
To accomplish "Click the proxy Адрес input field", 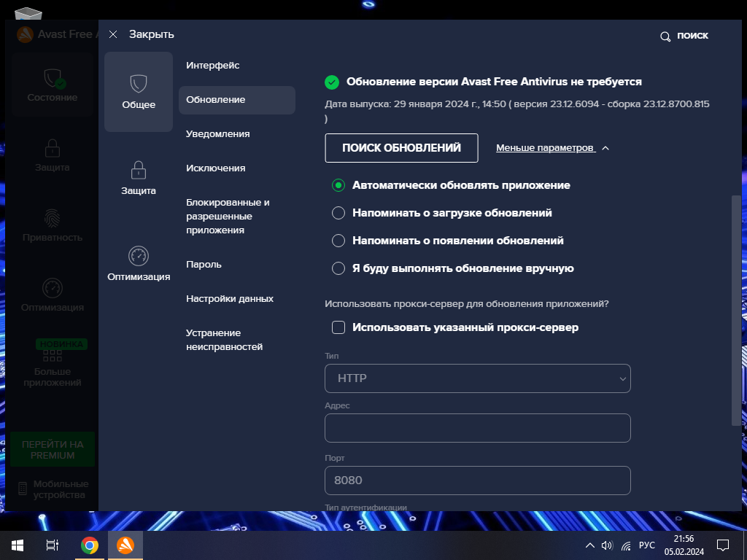I will tap(477, 428).
